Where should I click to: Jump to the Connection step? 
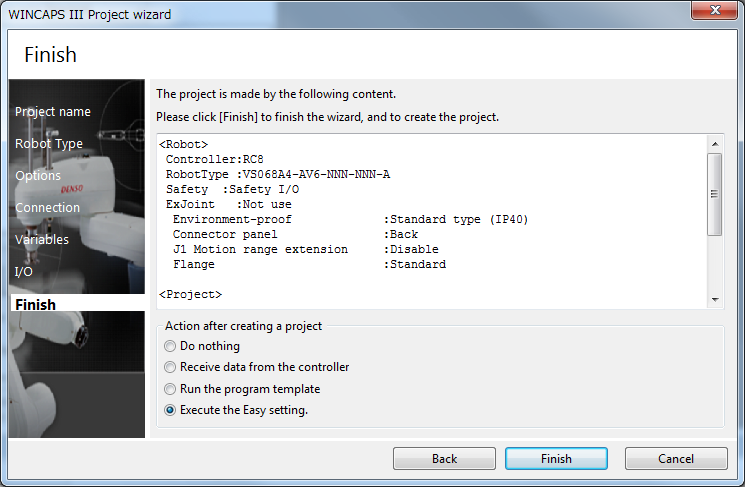pos(47,208)
